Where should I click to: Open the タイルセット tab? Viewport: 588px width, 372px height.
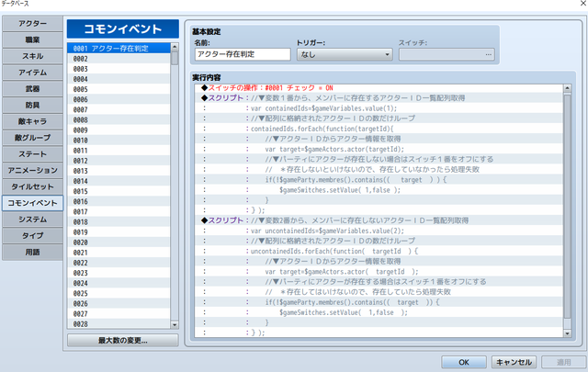coord(33,186)
